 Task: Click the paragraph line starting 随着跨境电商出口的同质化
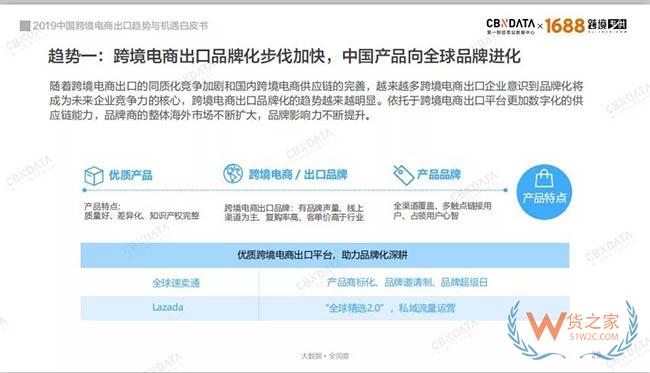coord(316,86)
